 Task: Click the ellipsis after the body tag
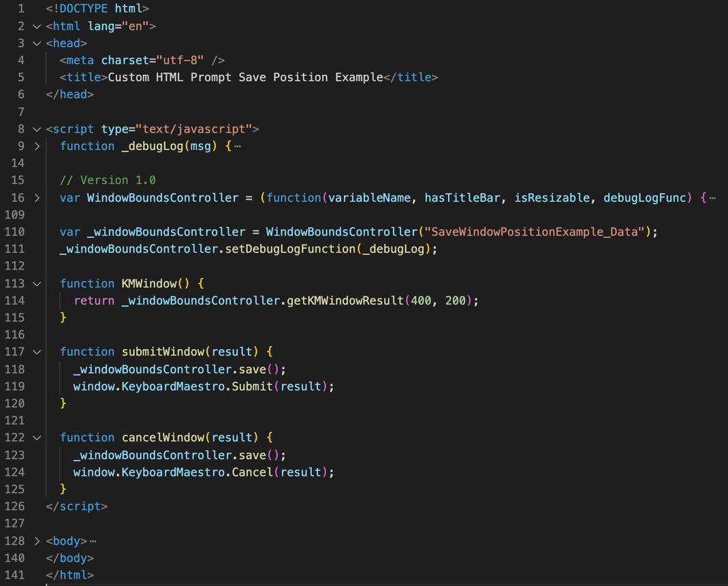[x=93, y=542]
